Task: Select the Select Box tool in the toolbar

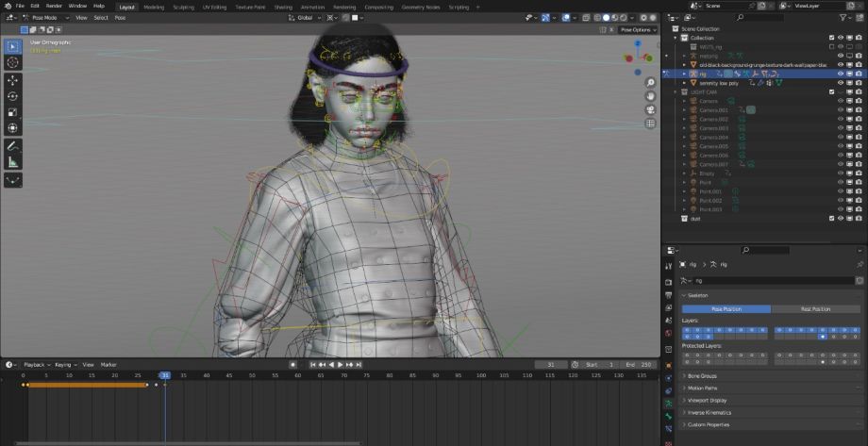Action: pos(12,46)
